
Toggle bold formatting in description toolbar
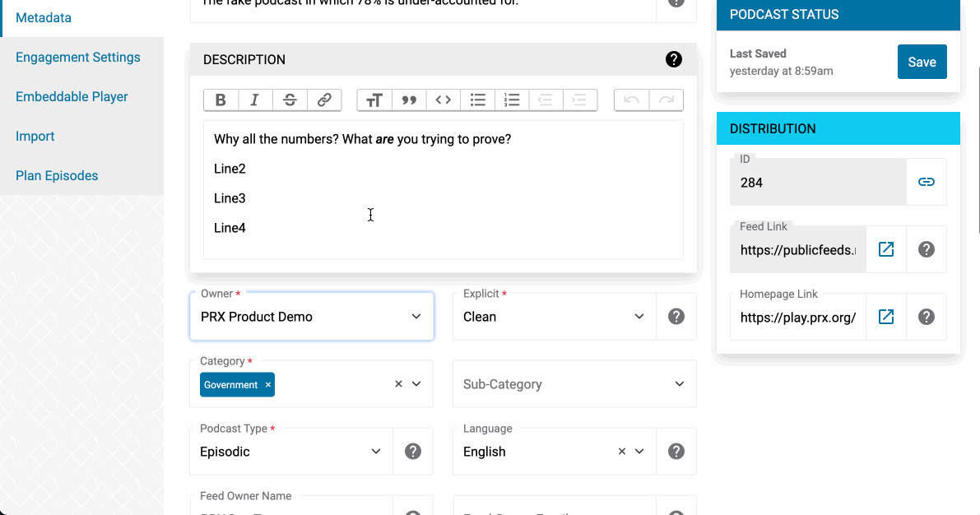coord(221,100)
